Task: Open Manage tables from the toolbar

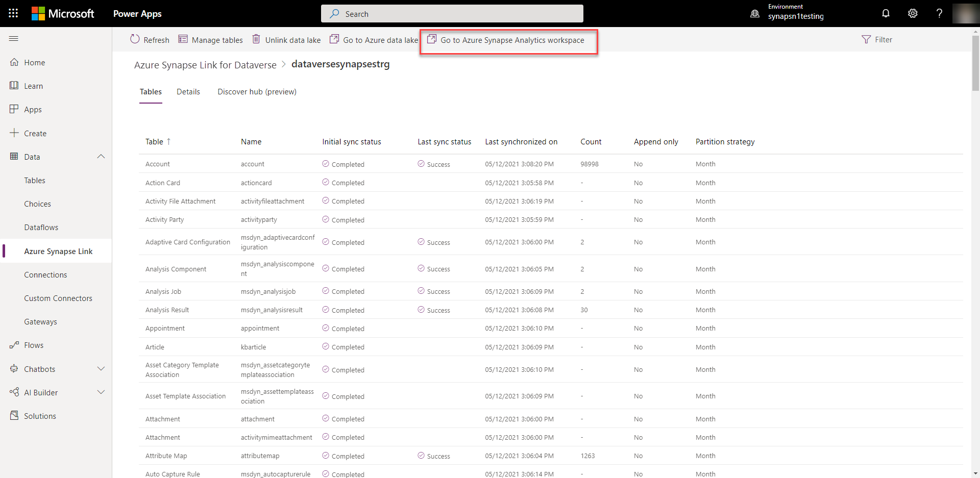Action: [210, 39]
